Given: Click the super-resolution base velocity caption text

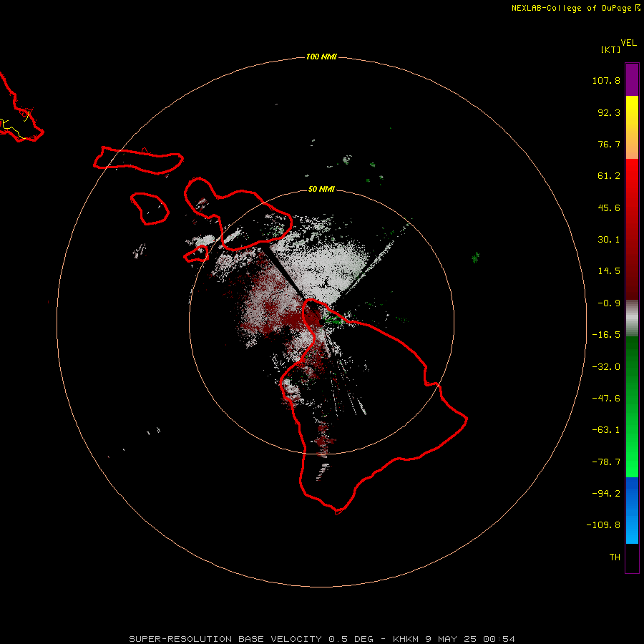Looking at the screenshot, I should pyautogui.click(x=321, y=639).
